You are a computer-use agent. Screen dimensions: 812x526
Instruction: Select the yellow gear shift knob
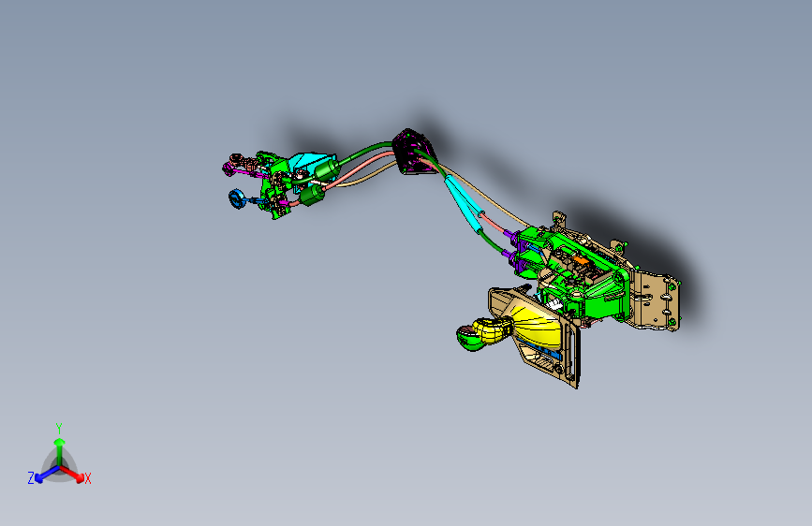492,331
